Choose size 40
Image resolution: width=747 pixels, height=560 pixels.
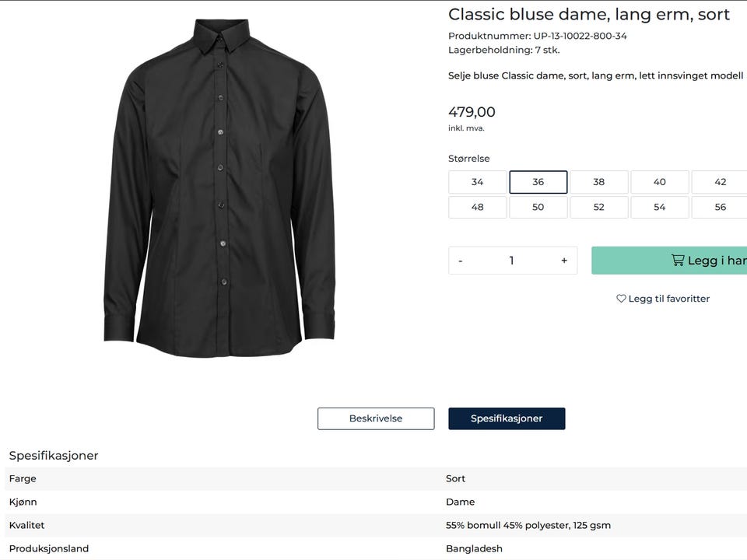pos(659,182)
